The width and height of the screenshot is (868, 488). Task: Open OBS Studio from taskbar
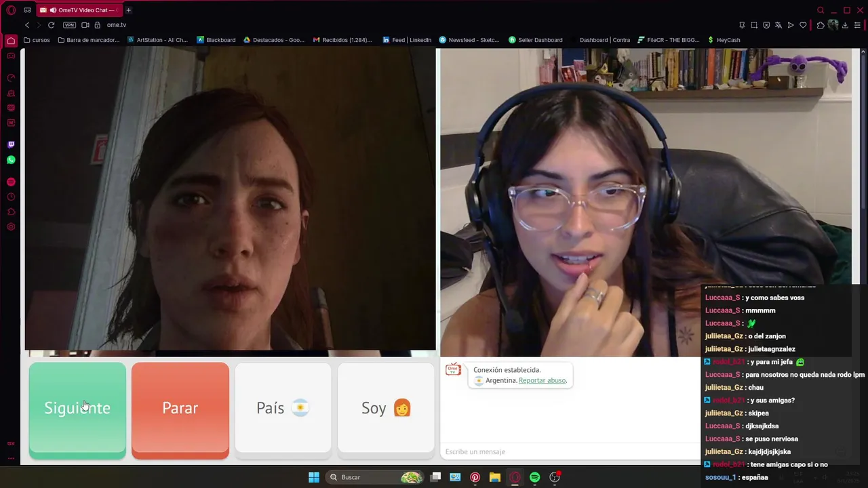coord(555,477)
